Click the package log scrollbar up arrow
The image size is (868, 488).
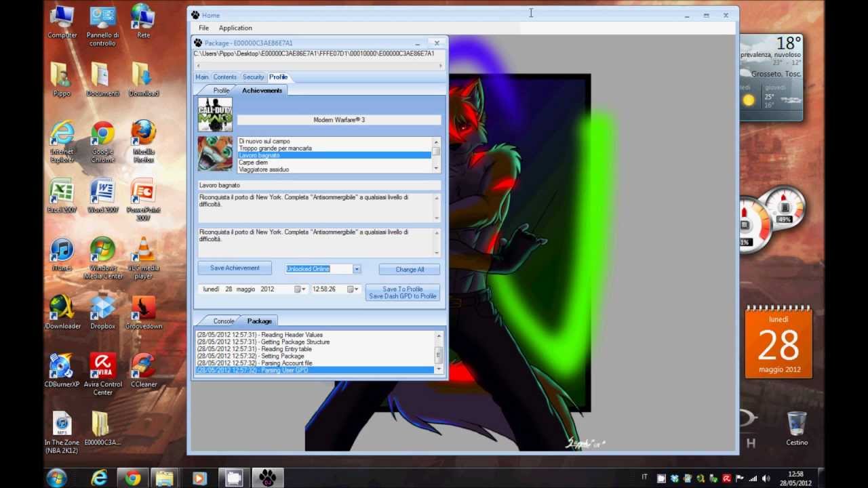click(x=438, y=336)
